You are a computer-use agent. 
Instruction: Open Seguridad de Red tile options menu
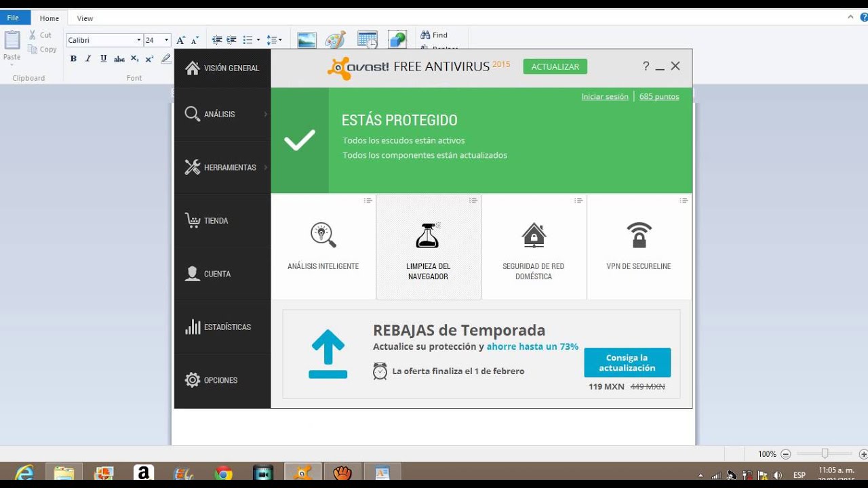click(x=578, y=201)
